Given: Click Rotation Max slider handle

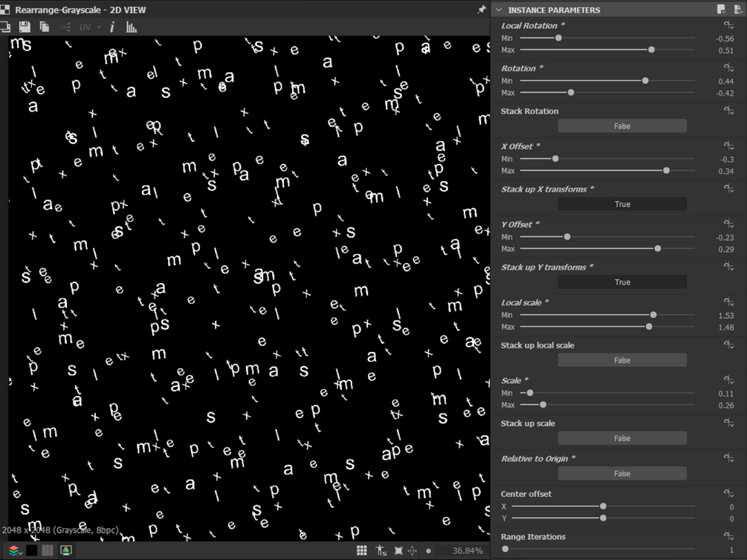Looking at the screenshot, I should 571,93.
